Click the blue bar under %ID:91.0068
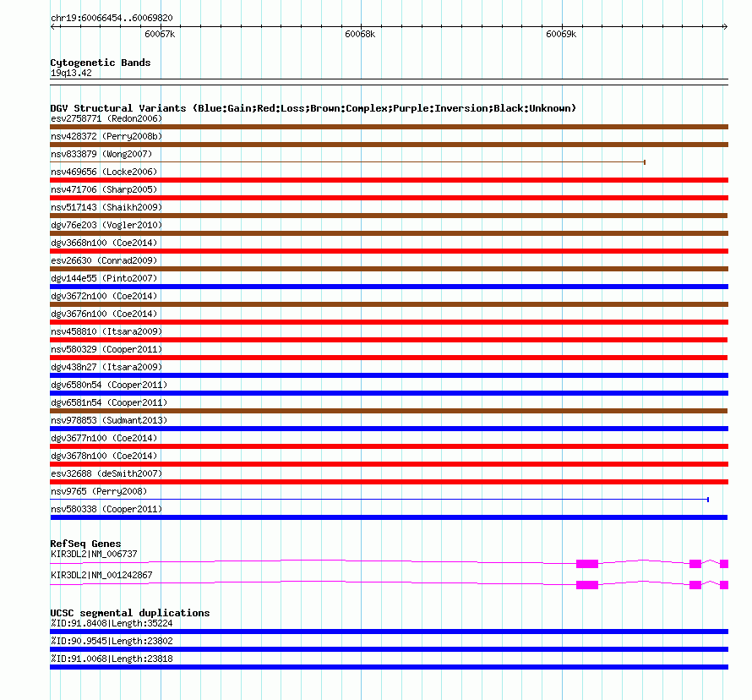 [x=389, y=667]
